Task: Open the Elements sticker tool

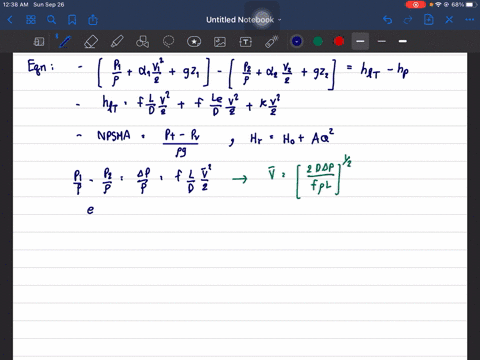Action: point(194,42)
